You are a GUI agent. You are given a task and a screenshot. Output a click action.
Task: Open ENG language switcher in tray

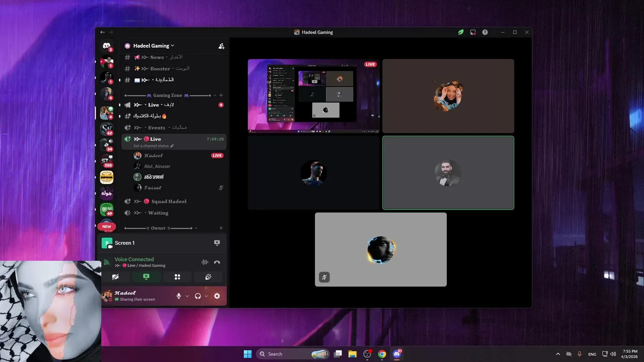pos(593,354)
